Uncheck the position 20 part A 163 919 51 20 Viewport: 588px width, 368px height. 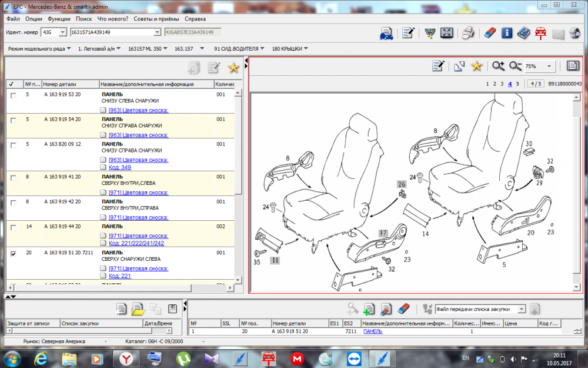[13, 254]
